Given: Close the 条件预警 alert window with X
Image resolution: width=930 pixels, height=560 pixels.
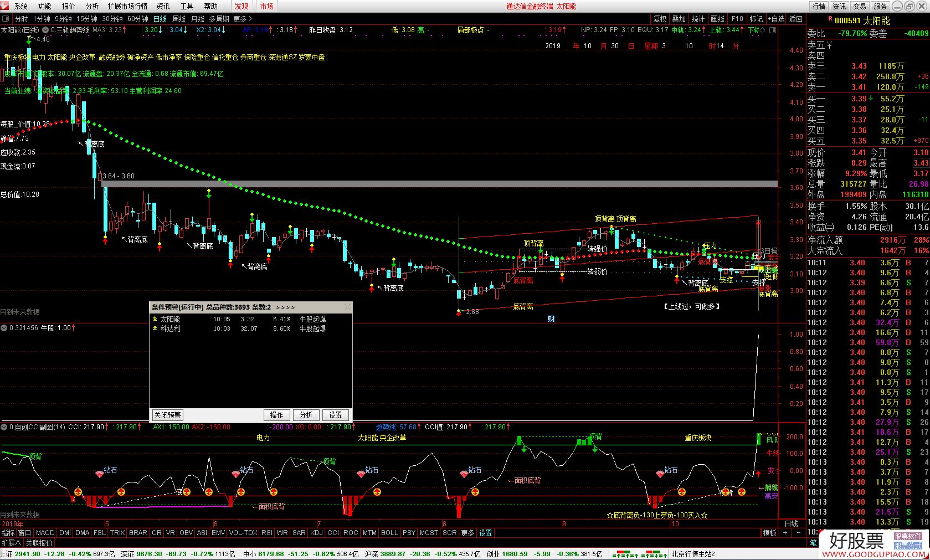Looking at the screenshot, I should (x=347, y=307).
